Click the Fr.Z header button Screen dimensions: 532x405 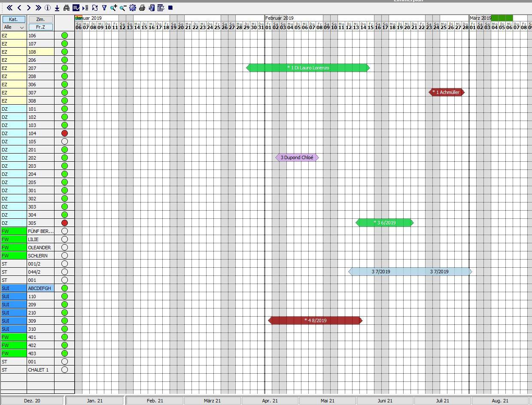(40, 27)
